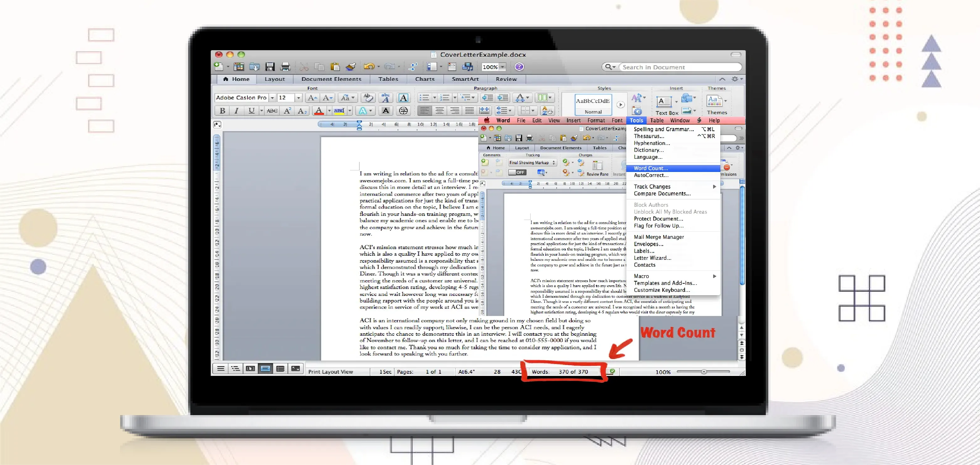Click the Help question mark icon
Viewport: 980px width, 465px height.
point(519,67)
